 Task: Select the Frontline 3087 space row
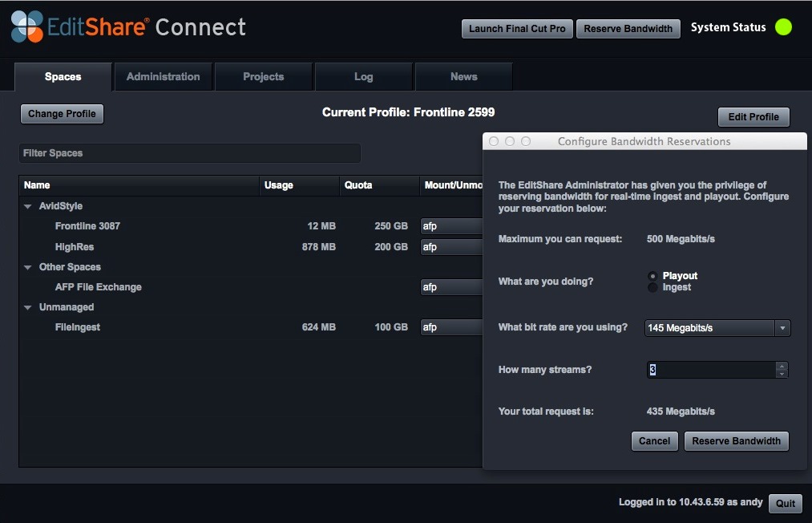(x=251, y=226)
